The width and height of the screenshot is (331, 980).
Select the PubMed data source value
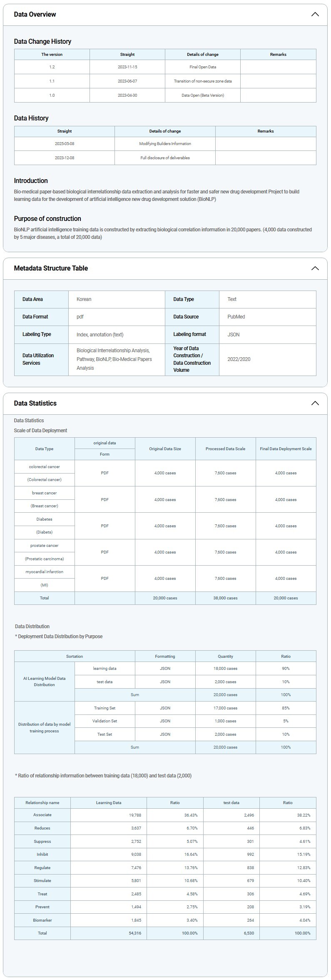[x=236, y=317]
